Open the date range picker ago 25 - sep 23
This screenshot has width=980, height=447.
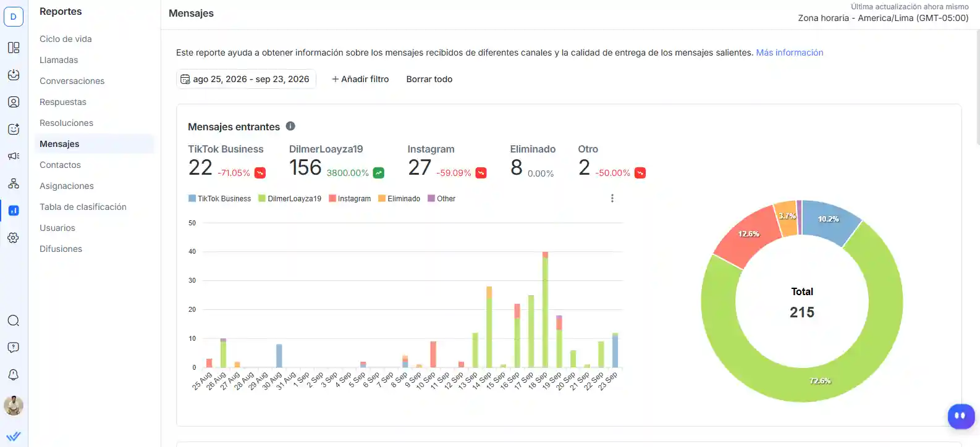[x=246, y=79]
